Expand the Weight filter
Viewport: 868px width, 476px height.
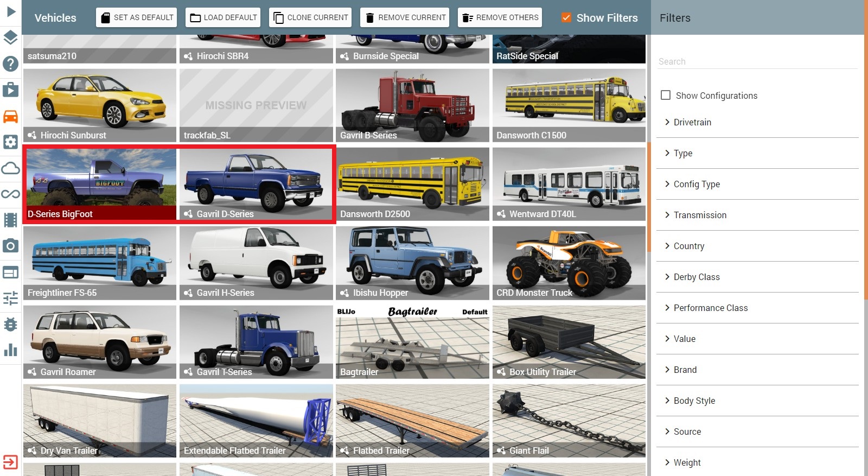[x=757, y=462]
